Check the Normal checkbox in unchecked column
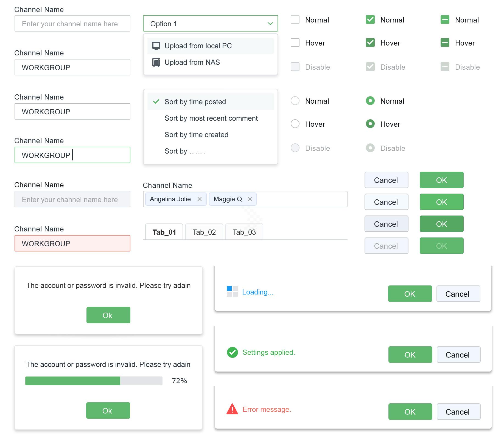This screenshot has height=439, width=504. (x=295, y=19)
